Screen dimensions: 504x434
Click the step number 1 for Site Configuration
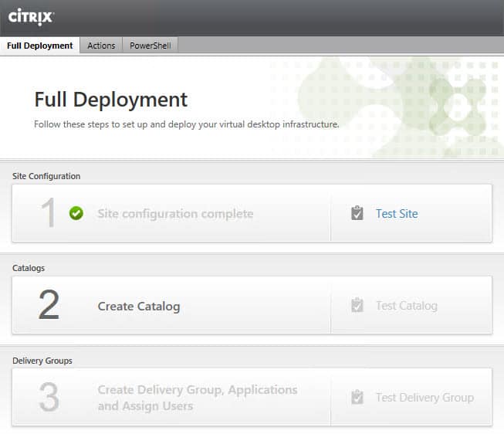click(48, 212)
